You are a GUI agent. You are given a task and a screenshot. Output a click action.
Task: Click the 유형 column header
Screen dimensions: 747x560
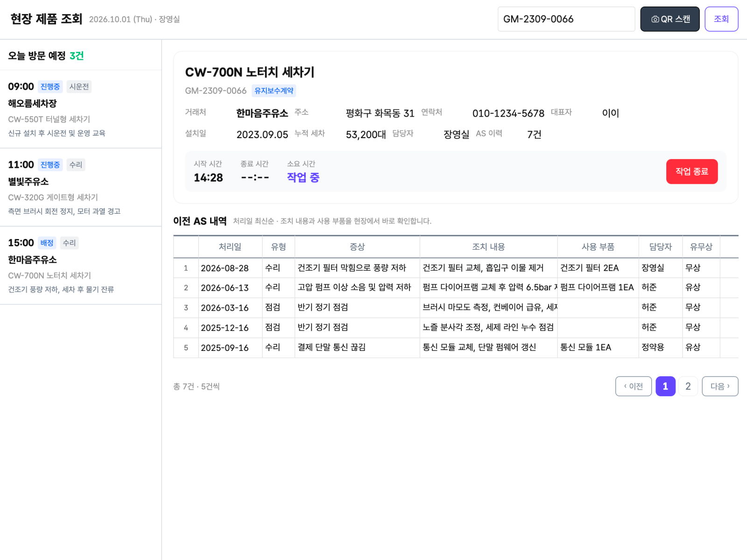click(x=279, y=247)
